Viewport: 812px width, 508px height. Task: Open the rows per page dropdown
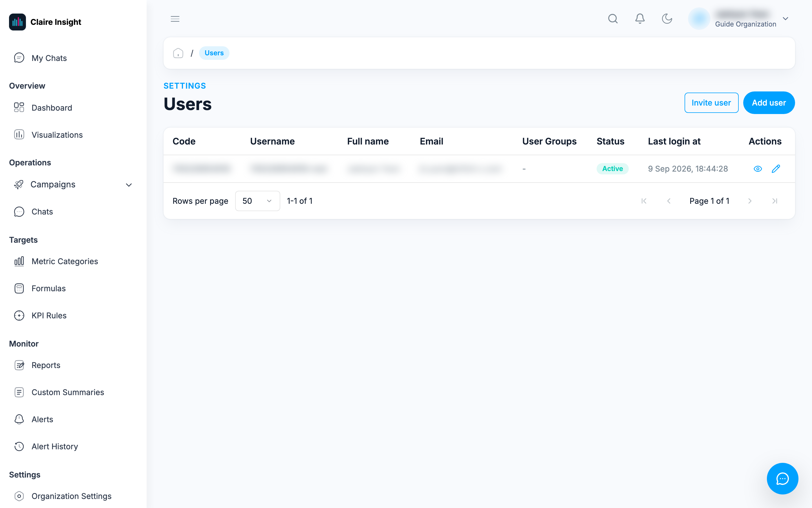pyautogui.click(x=257, y=201)
